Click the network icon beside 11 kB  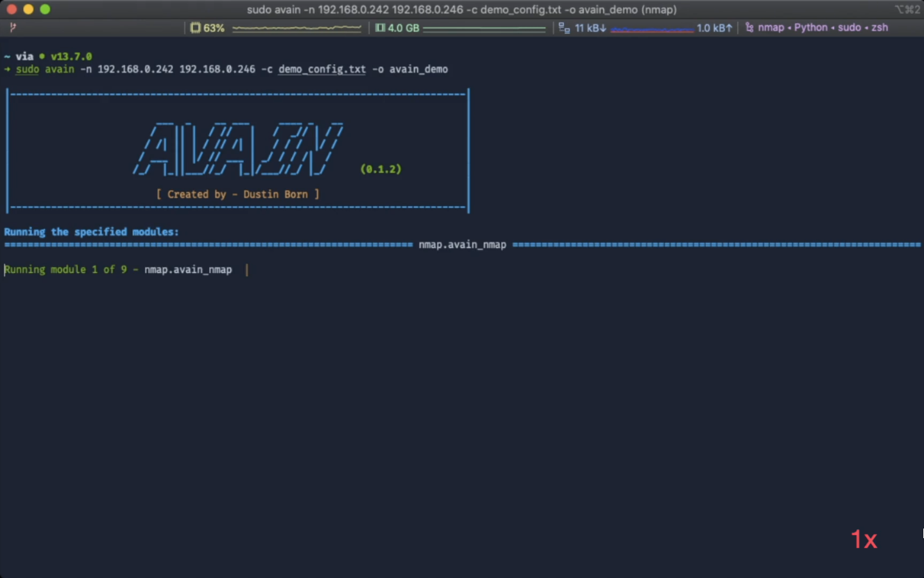(x=564, y=28)
